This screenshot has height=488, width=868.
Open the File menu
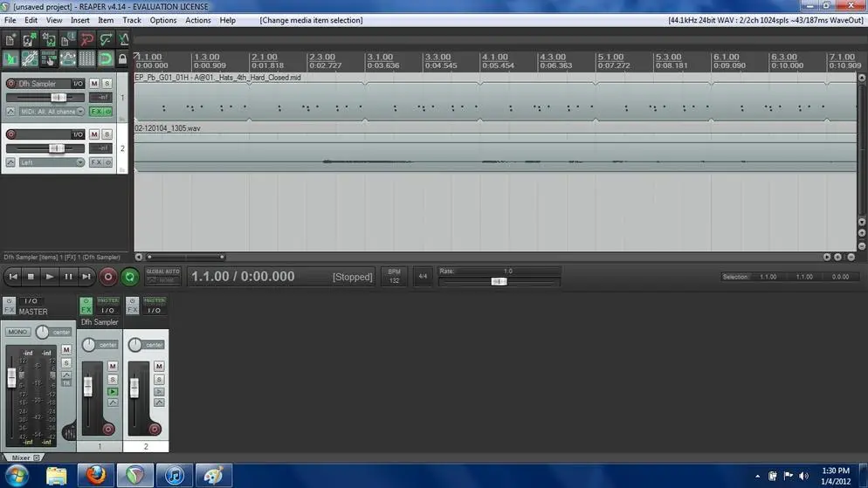coord(10,20)
